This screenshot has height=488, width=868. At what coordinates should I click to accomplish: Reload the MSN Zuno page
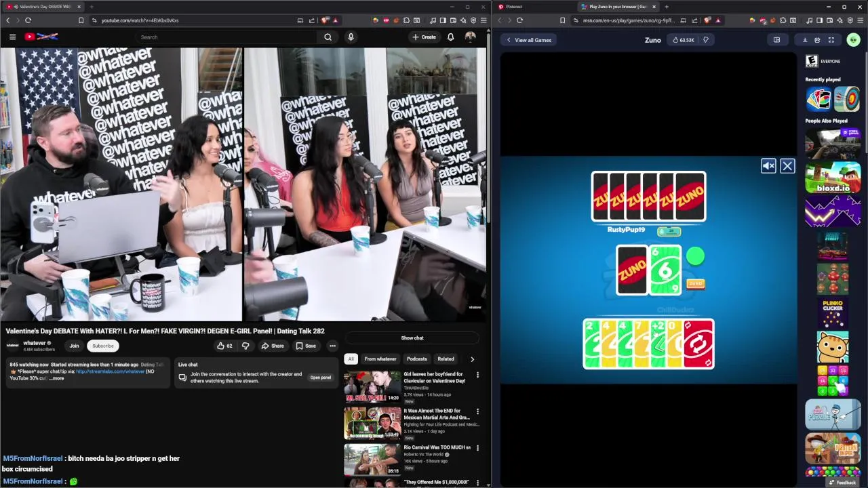pos(519,20)
